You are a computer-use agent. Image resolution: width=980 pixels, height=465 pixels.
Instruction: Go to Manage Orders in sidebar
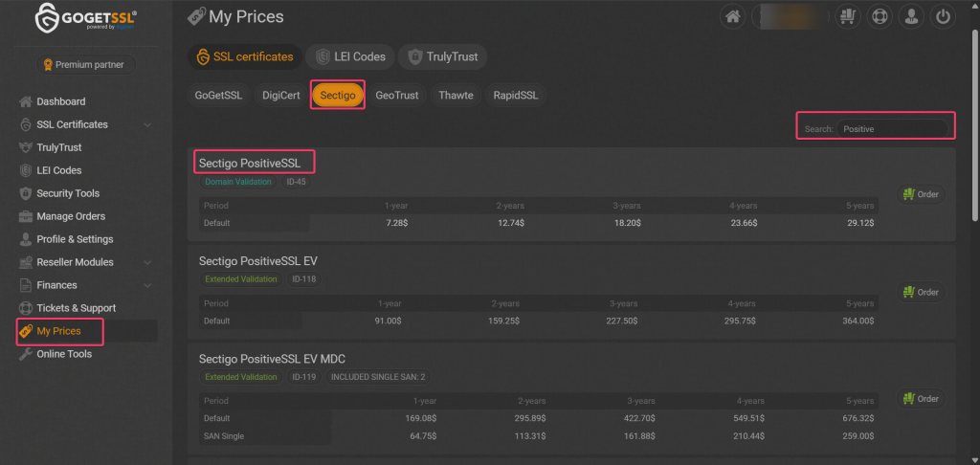pos(71,216)
